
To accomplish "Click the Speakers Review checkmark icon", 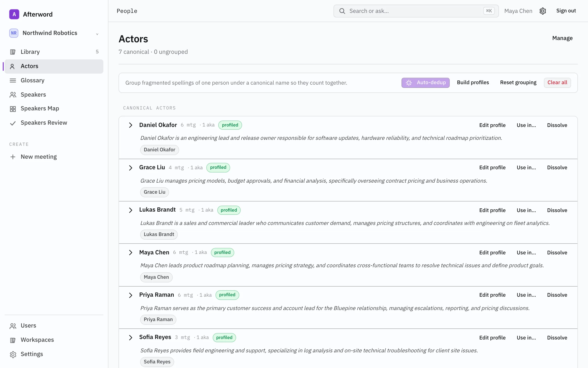I will (x=13, y=123).
